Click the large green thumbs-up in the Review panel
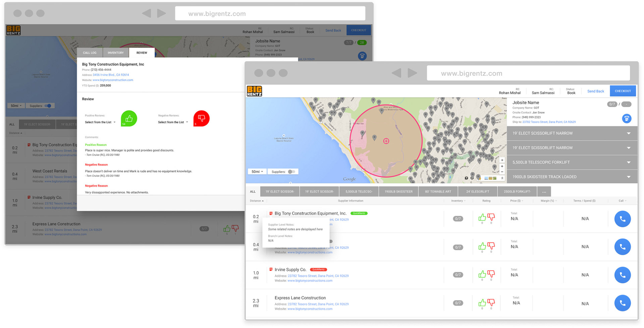 click(x=129, y=118)
